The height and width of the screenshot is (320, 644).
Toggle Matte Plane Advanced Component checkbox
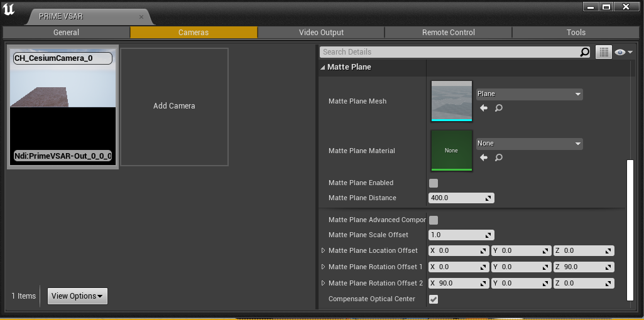(x=434, y=220)
